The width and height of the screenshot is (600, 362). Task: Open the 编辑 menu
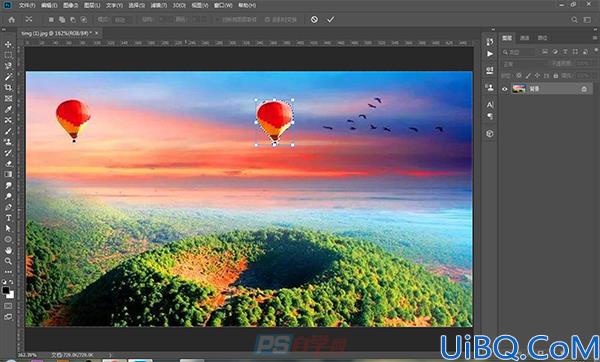pos(49,5)
